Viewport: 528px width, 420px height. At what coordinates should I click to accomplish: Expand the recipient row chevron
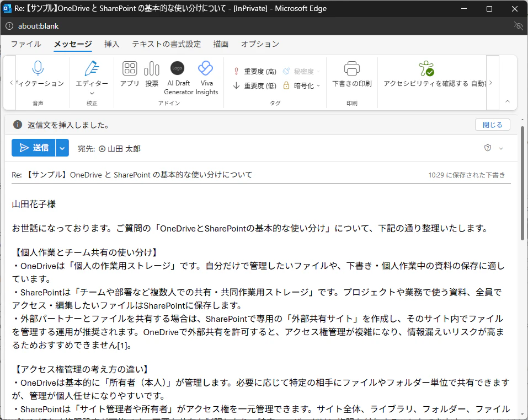tap(501, 148)
